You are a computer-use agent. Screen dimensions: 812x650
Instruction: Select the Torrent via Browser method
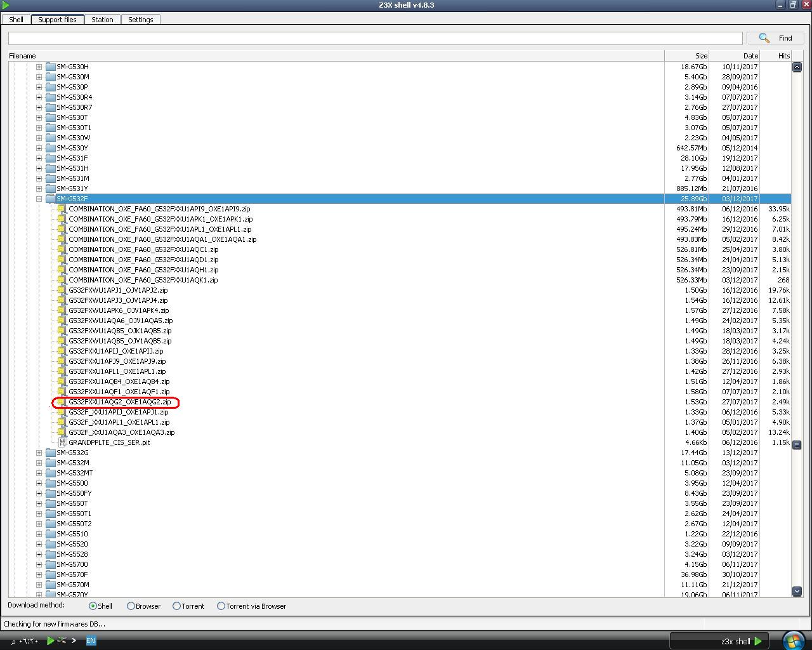[221, 606]
